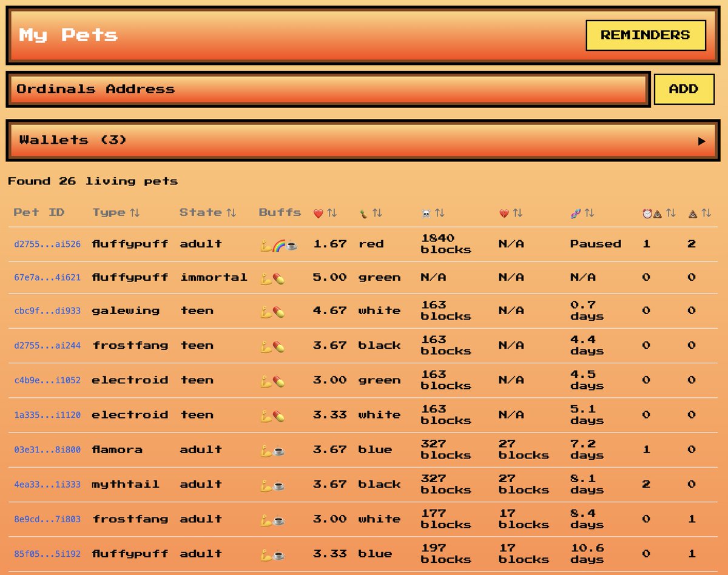The image size is (728, 575).
Task: Click the red heart column header icon
Action: pos(318,214)
